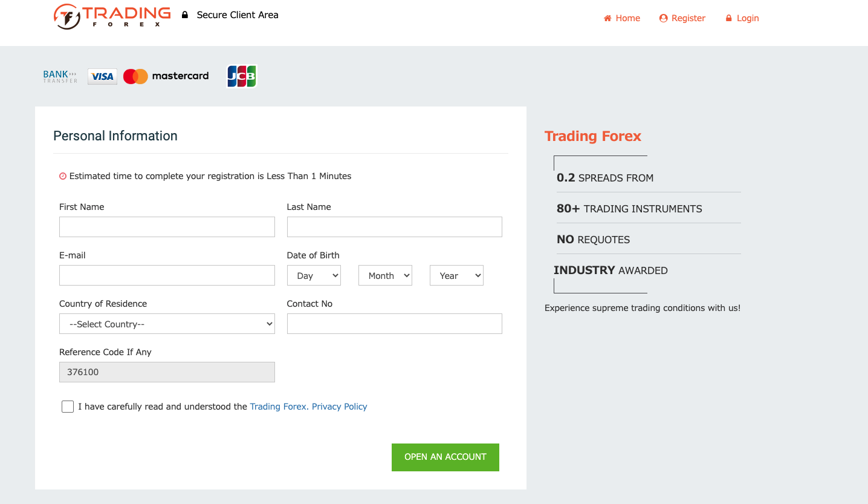The height and width of the screenshot is (504, 868).
Task: Click the Date of Birth label
Action: pyautogui.click(x=313, y=255)
